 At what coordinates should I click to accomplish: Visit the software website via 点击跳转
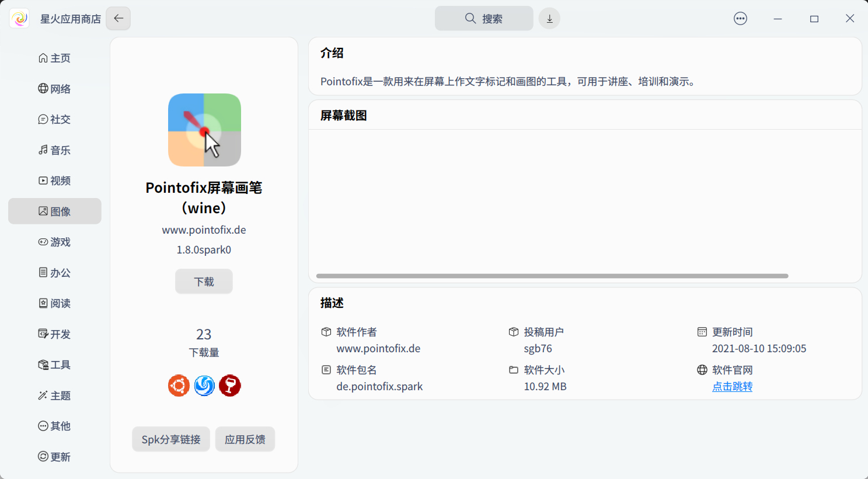732,386
